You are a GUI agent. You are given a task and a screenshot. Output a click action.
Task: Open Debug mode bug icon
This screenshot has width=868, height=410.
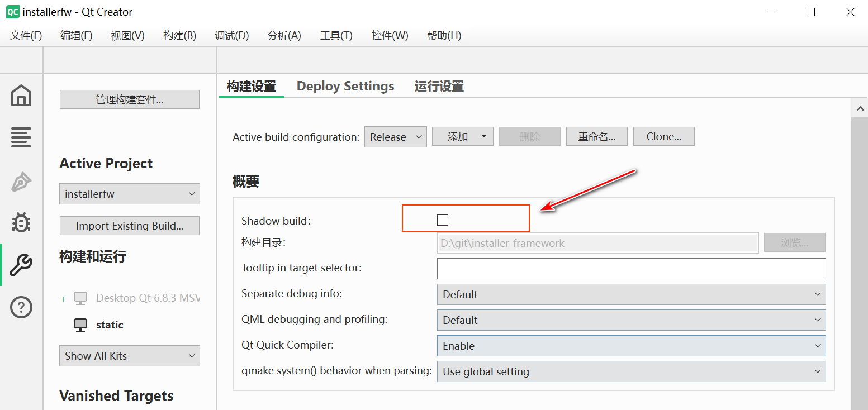(x=21, y=223)
